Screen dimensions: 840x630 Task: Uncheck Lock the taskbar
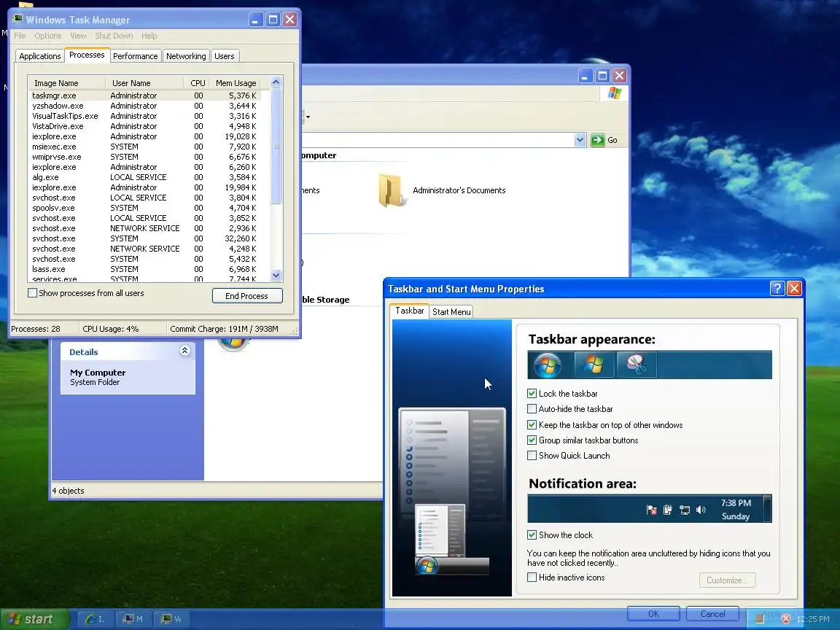coord(532,393)
